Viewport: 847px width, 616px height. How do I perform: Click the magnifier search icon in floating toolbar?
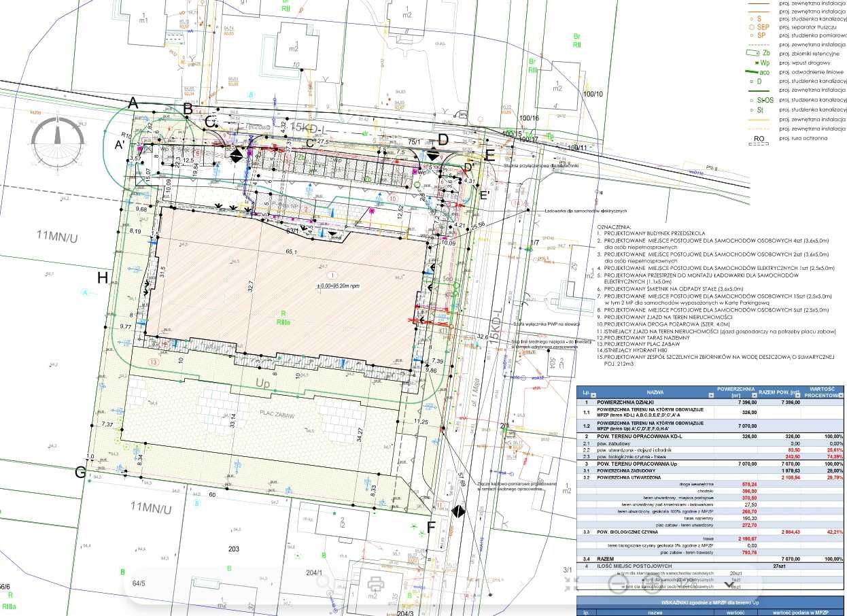[x=326, y=583]
